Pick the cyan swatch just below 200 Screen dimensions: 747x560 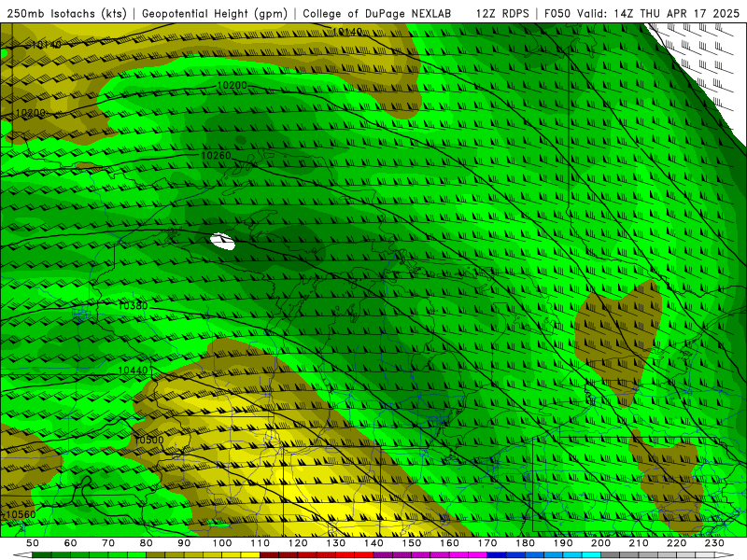click(591, 555)
